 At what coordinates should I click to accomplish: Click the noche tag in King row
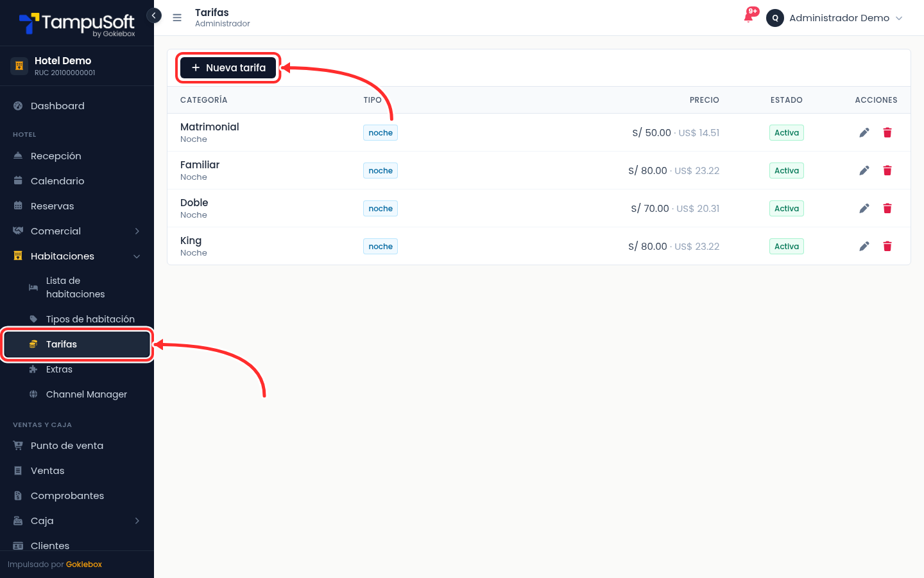coord(381,247)
